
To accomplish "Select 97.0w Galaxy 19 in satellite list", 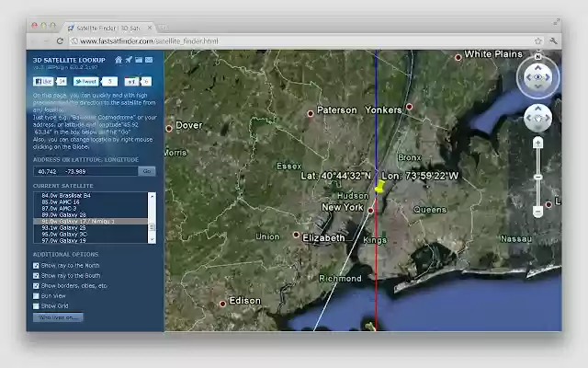I will point(90,240).
